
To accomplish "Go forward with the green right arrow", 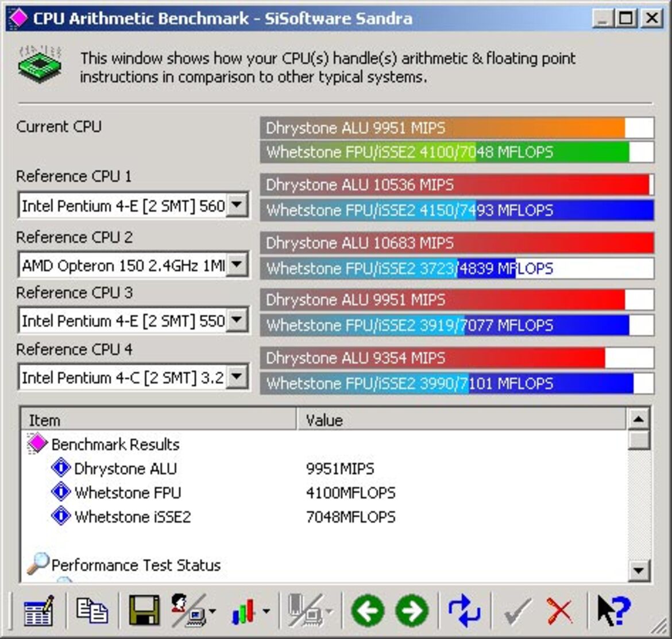I will tap(412, 611).
